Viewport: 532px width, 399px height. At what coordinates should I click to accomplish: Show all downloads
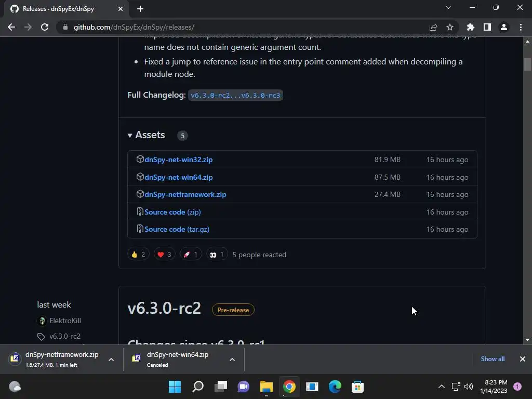pyautogui.click(x=493, y=359)
